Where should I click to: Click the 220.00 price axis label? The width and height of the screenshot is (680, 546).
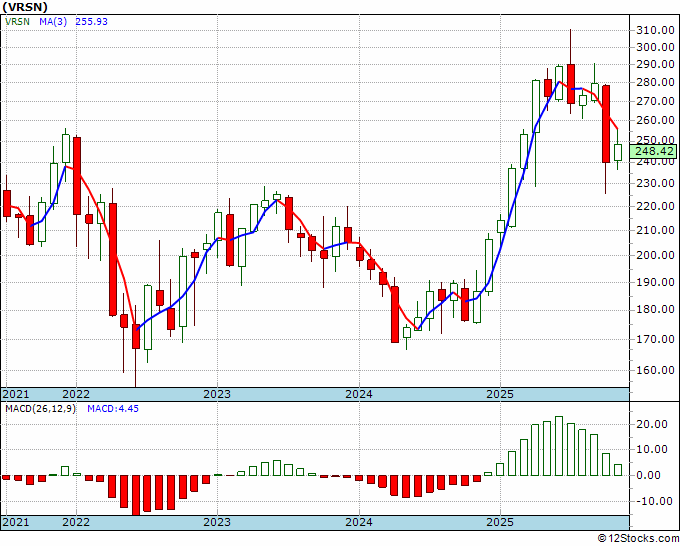pos(655,206)
